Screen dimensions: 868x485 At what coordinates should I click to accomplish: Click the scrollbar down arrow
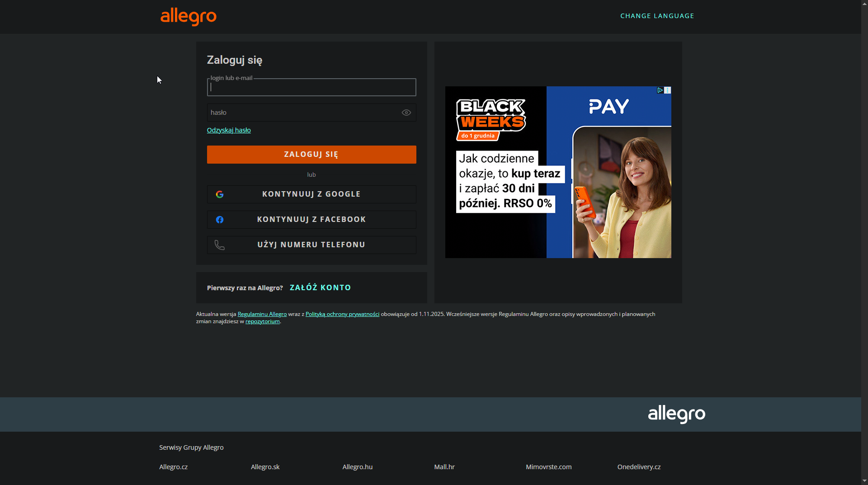(x=864, y=480)
